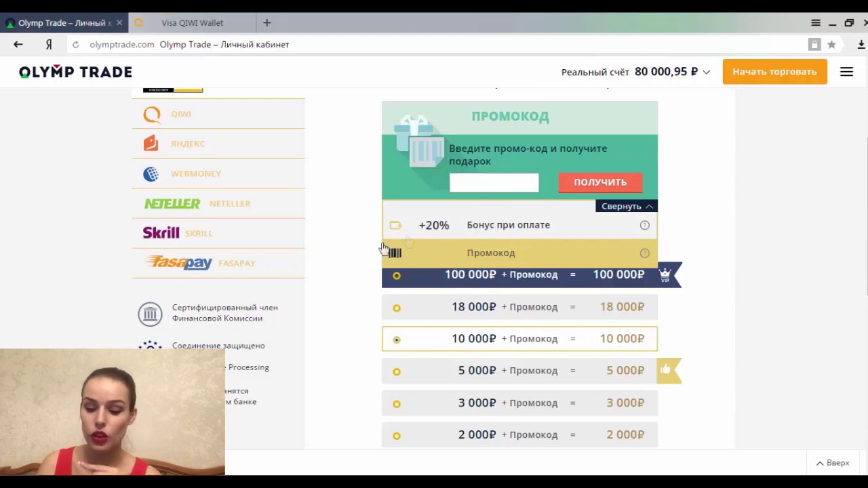Select the 5 000₽ deposit option
This screenshot has height=488, width=868.
coord(519,371)
